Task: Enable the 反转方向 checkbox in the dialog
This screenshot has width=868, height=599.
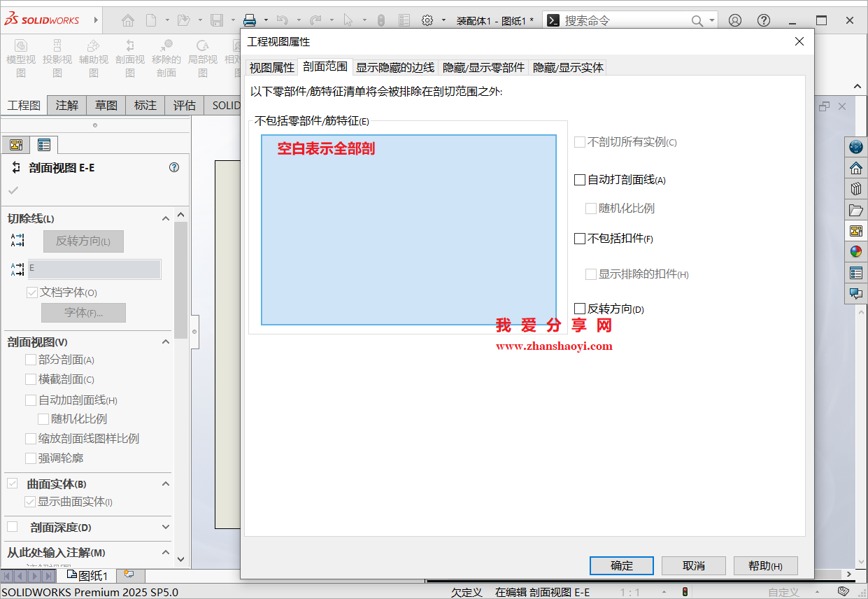Action: [579, 309]
